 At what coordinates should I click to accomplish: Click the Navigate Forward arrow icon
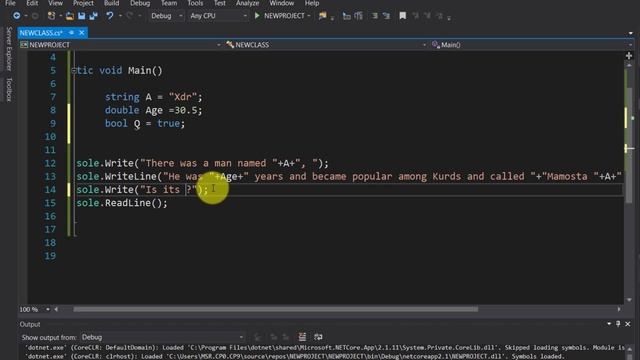coord(35,16)
